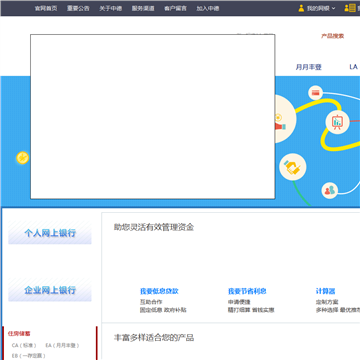The image size is (360, 360).
Task: Click the 我要低息贷款 link
Action: [159, 291]
